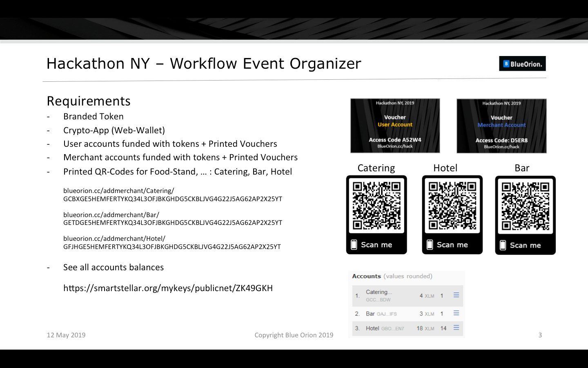Screen dimensions: 588x368
Task: Click the phone icon on Hotel card
Action: (430, 245)
